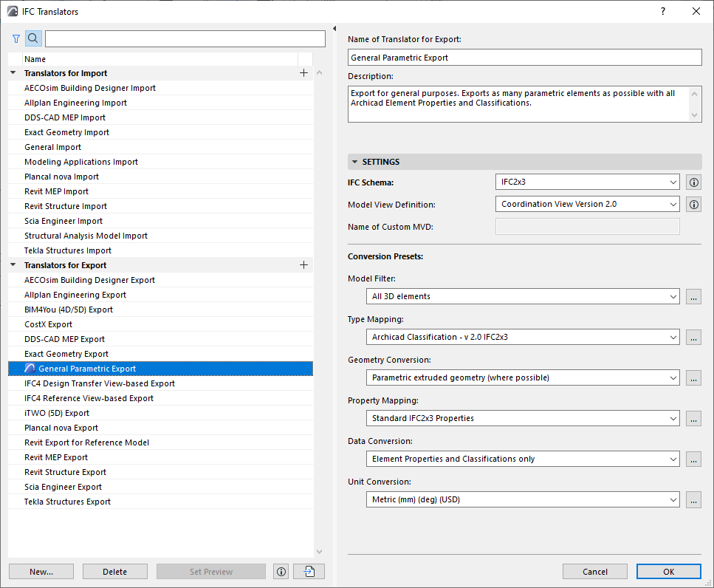Click the New... button

41,572
